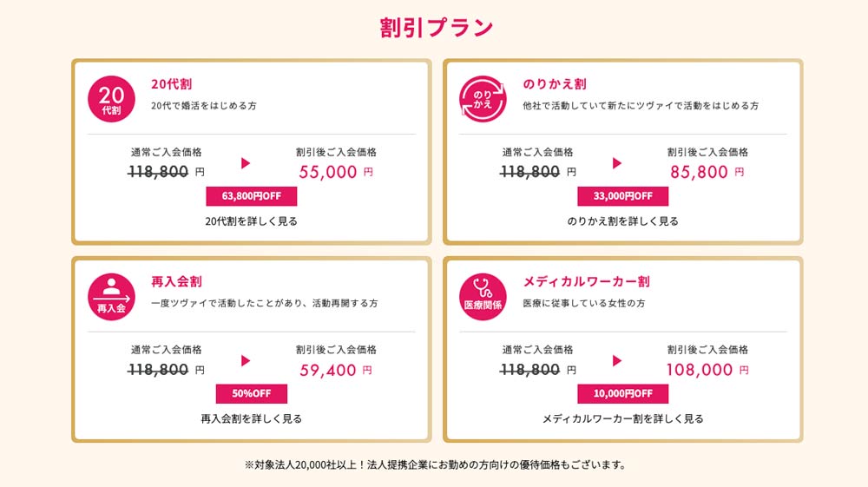Click the pink arrow in メディカルワーカー割 card
This screenshot has height=487, width=868.
click(x=617, y=361)
